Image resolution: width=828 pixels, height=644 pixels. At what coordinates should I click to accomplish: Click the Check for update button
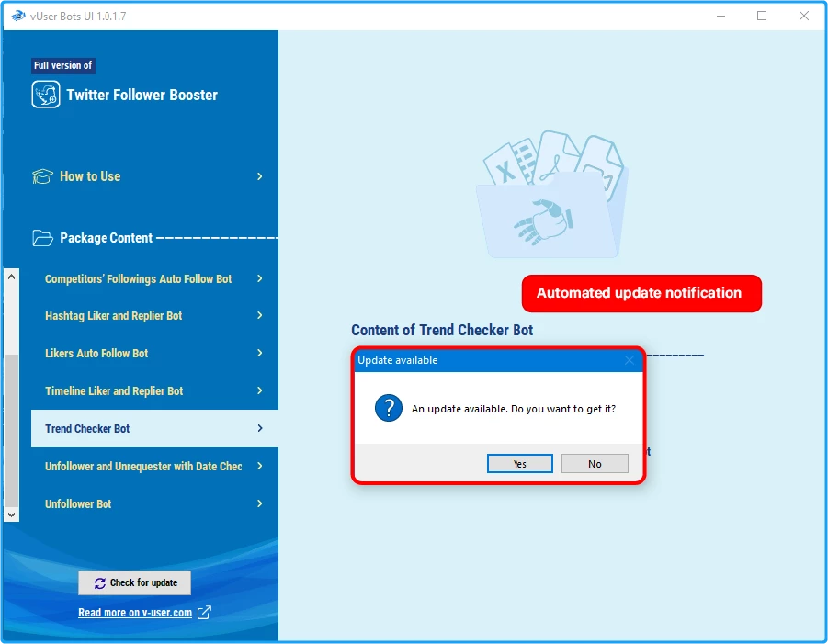click(x=135, y=582)
